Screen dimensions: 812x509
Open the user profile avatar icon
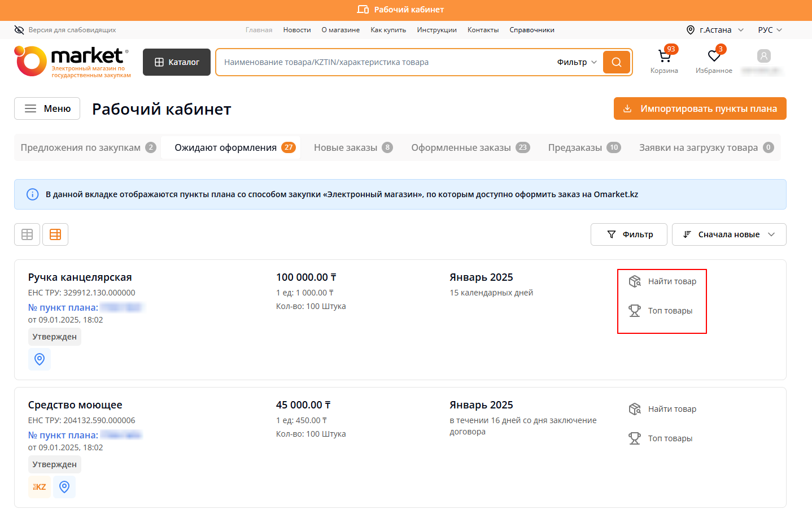[763, 56]
